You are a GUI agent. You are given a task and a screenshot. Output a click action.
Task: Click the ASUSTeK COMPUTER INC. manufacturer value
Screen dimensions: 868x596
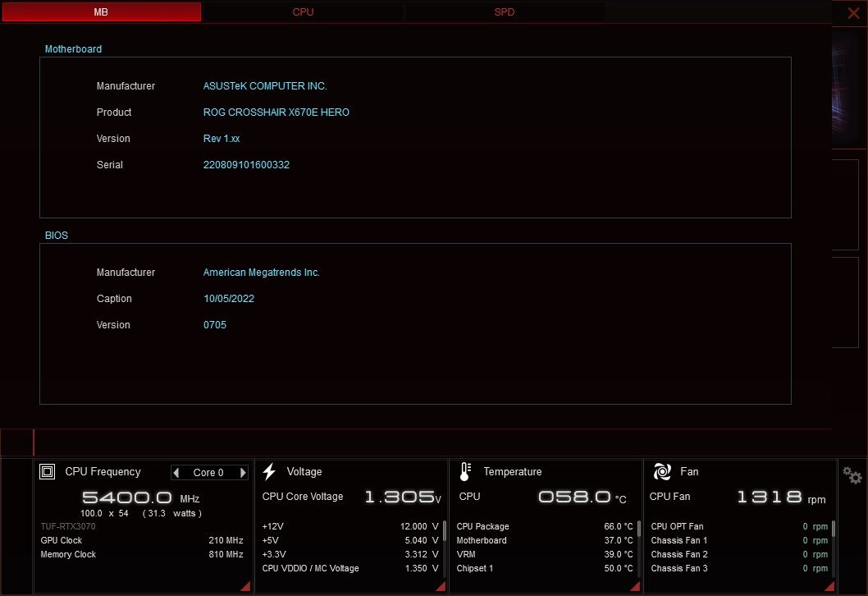265,86
